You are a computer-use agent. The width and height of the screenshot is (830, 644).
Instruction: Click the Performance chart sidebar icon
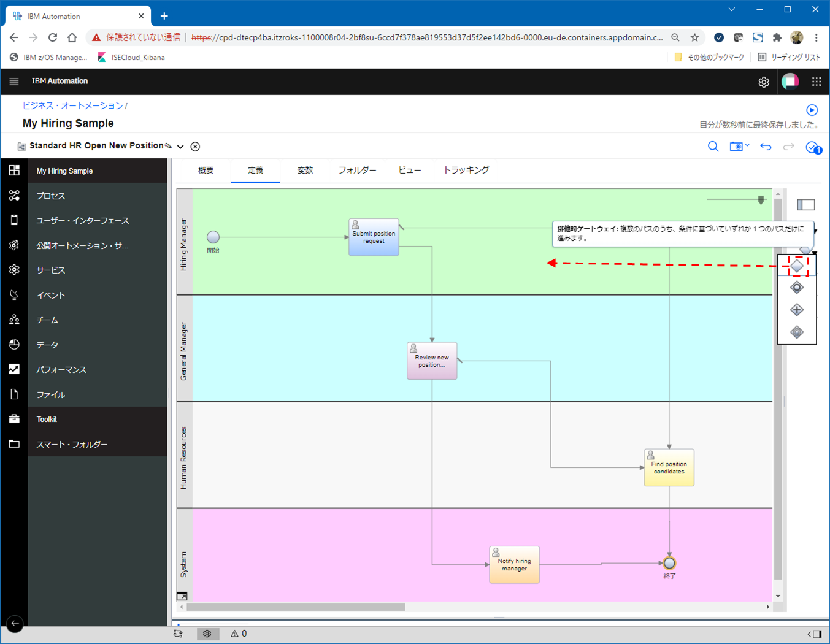[x=14, y=369]
